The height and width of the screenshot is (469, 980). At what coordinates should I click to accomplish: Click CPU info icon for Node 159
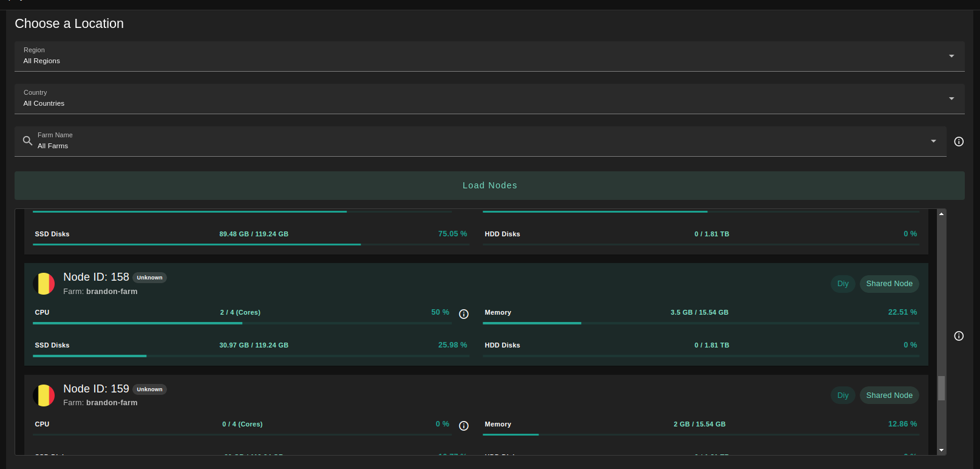(x=464, y=426)
